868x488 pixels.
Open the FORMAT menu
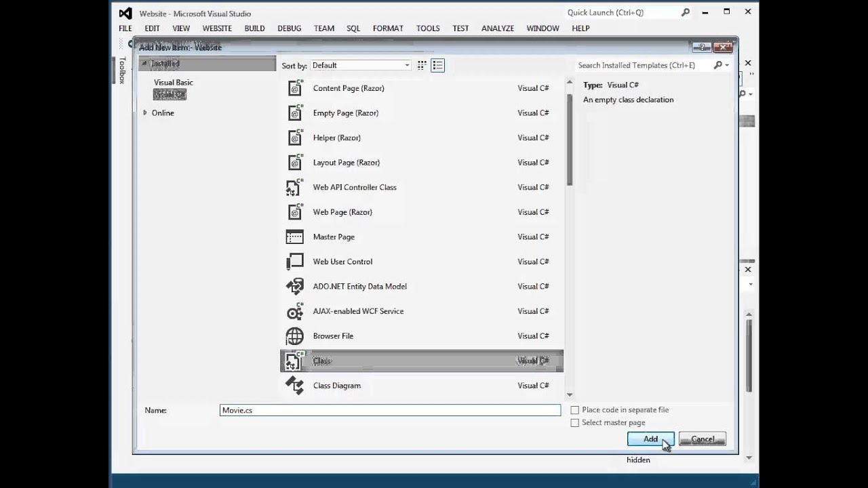[x=388, y=28]
